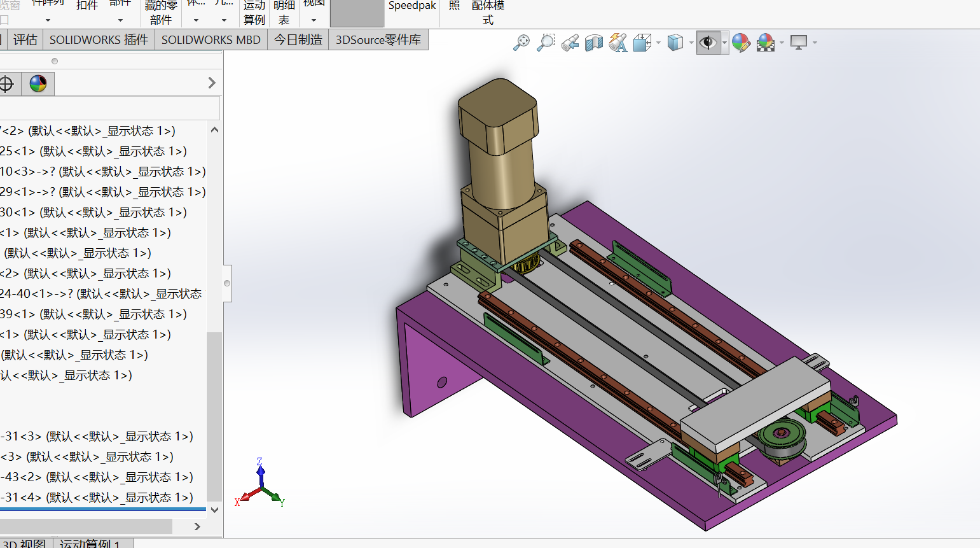Click the Speedpak ribbon button
980x548 pixels.
pos(412,6)
